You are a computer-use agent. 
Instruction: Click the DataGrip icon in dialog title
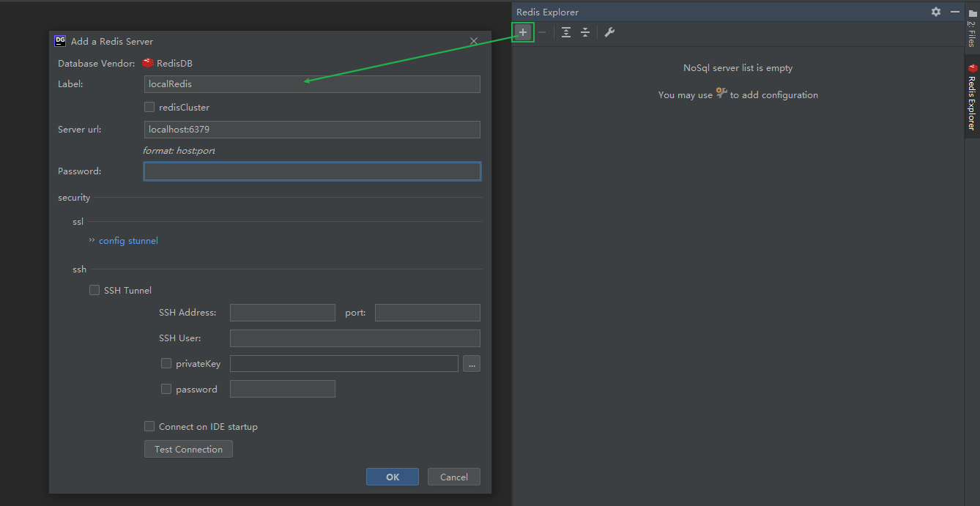pos(60,41)
